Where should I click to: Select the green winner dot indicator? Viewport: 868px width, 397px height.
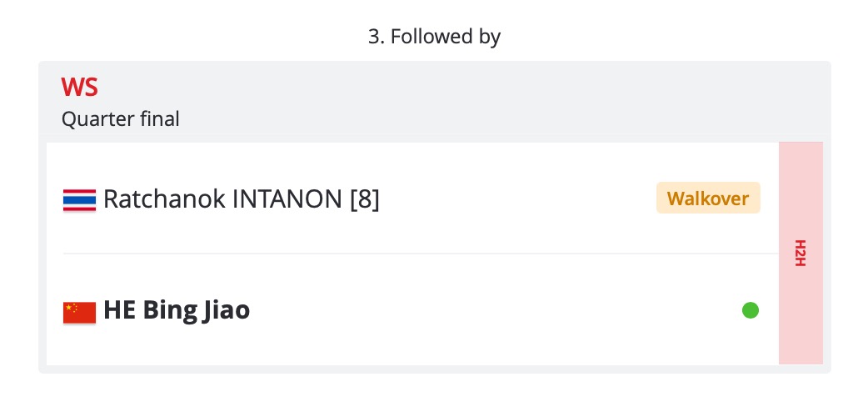click(750, 310)
